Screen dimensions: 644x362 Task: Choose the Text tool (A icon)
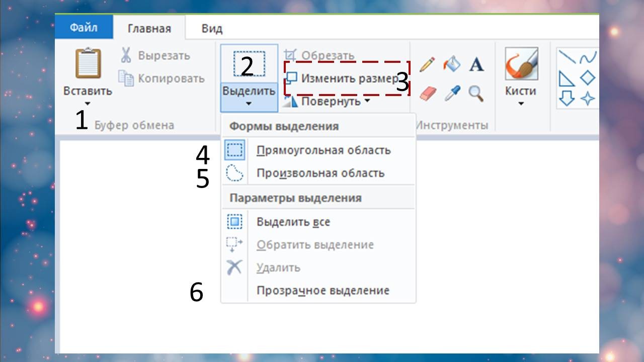point(476,64)
